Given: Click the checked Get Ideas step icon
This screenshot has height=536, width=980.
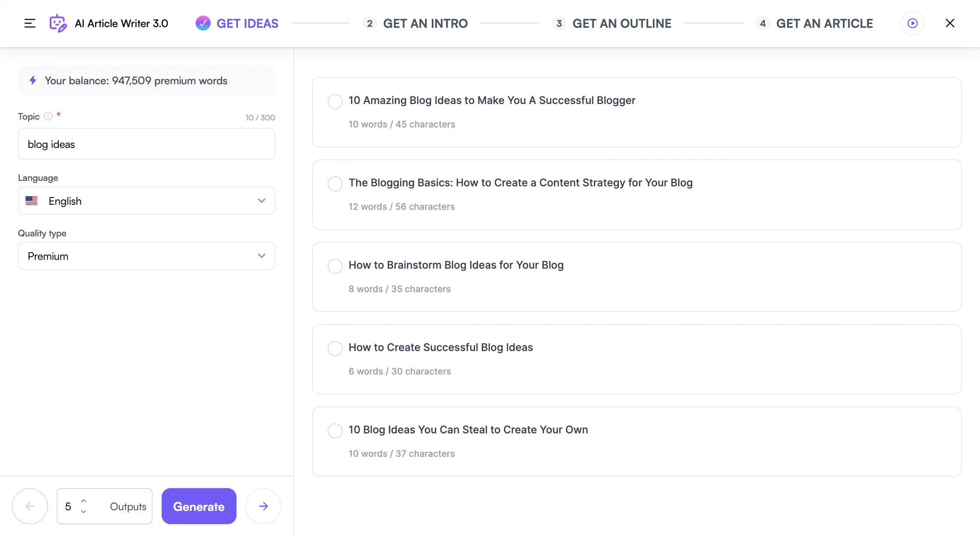Looking at the screenshot, I should [x=203, y=23].
